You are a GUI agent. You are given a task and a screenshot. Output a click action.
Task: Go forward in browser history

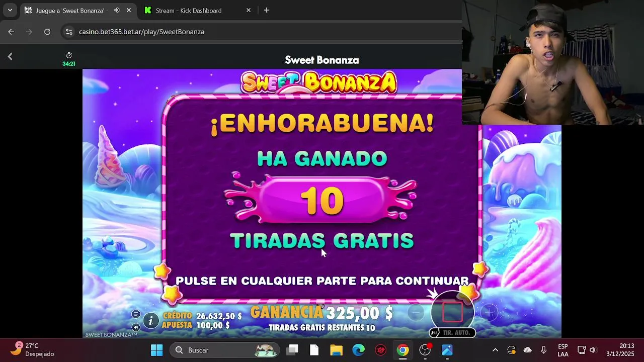tap(29, 32)
